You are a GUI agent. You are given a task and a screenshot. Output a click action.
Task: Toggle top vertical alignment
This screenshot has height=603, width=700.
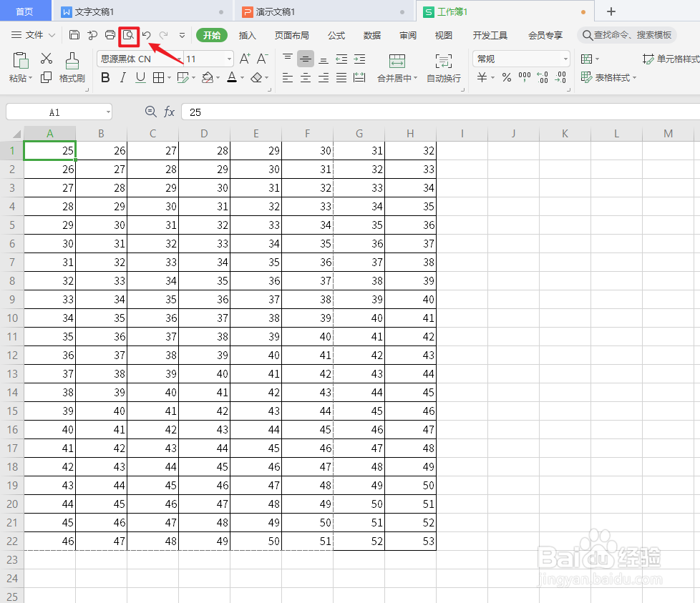(288, 59)
